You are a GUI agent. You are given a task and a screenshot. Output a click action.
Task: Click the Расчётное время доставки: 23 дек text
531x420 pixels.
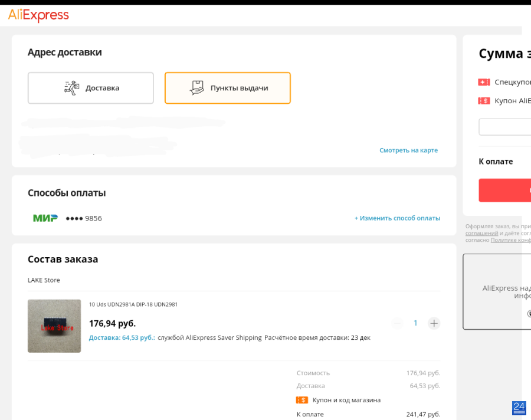[x=317, y=337]
